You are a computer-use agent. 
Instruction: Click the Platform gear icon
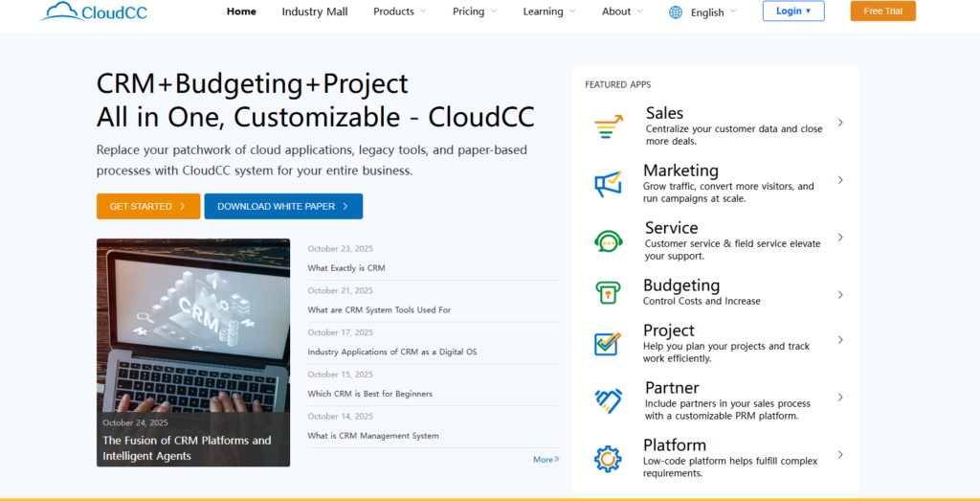click(x=608, y=458)
